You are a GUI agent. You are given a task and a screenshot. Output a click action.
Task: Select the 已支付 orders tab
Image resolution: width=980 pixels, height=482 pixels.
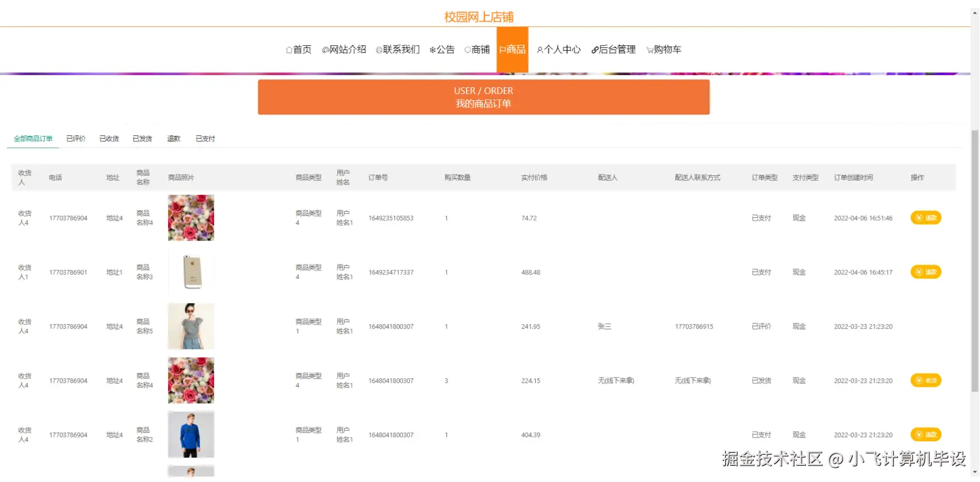point(205,137)
